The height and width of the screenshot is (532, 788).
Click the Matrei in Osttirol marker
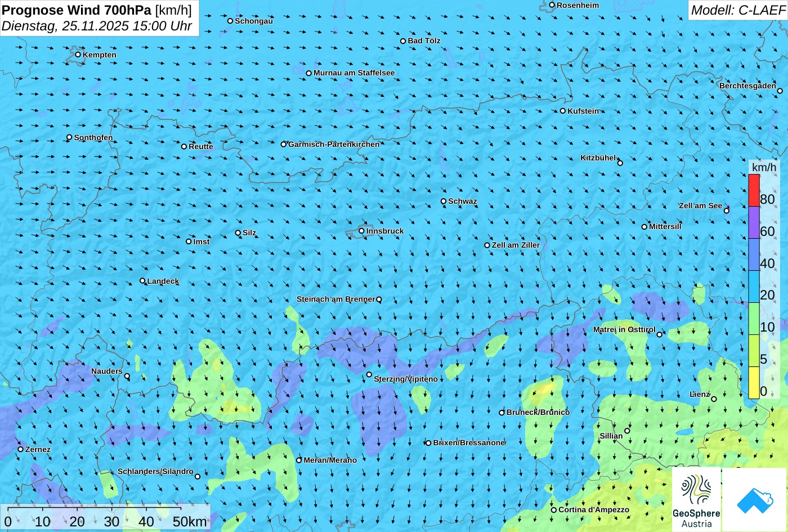(660, 334)
